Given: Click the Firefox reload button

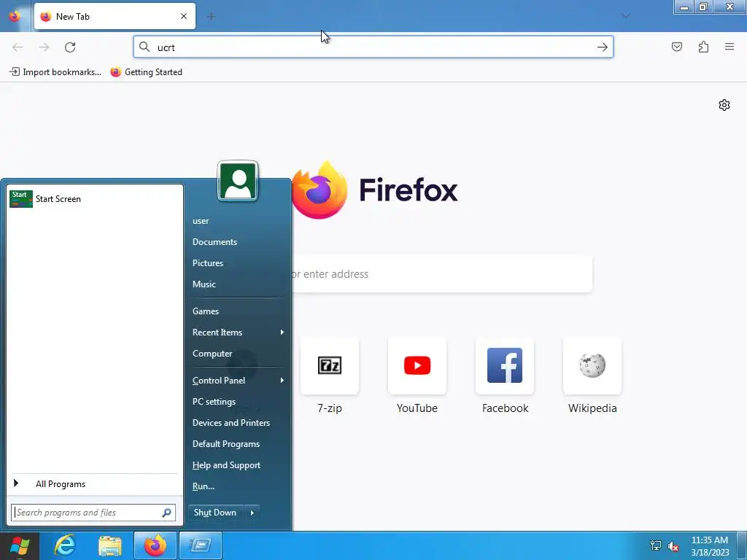Looking at the screenshot, I should tap(70, 47).
